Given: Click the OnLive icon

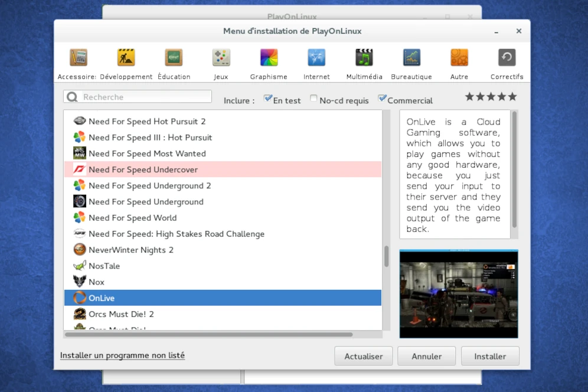Looking at the screenshot, I should (80, 298).
